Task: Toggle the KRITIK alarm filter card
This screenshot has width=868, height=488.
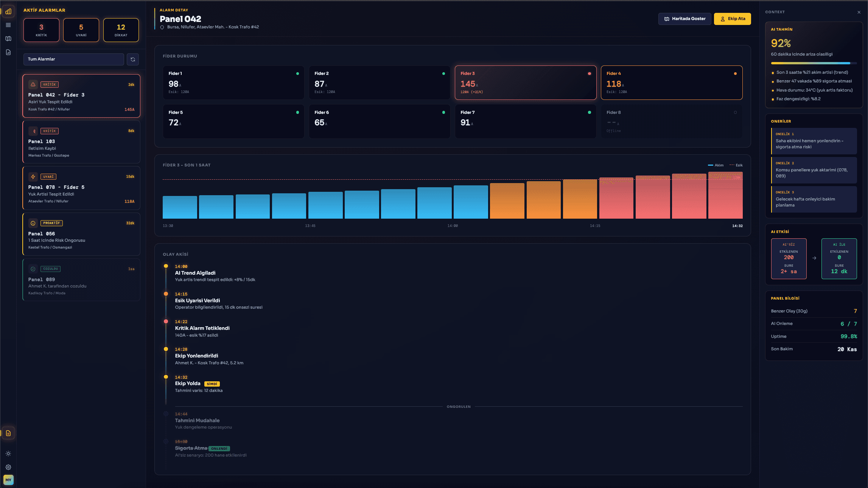Action: (x=41, y=30)
